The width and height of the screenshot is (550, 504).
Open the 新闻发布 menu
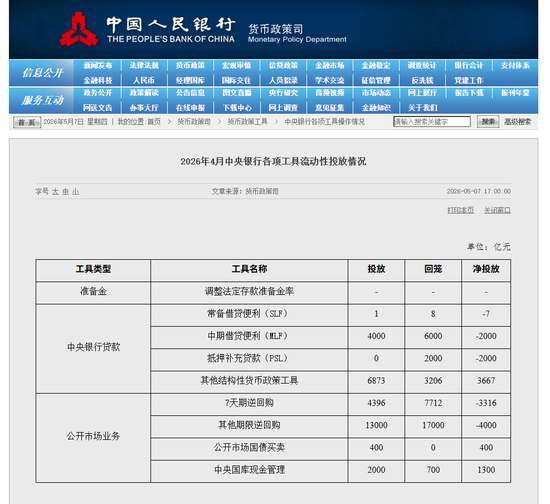coord(98,66)
